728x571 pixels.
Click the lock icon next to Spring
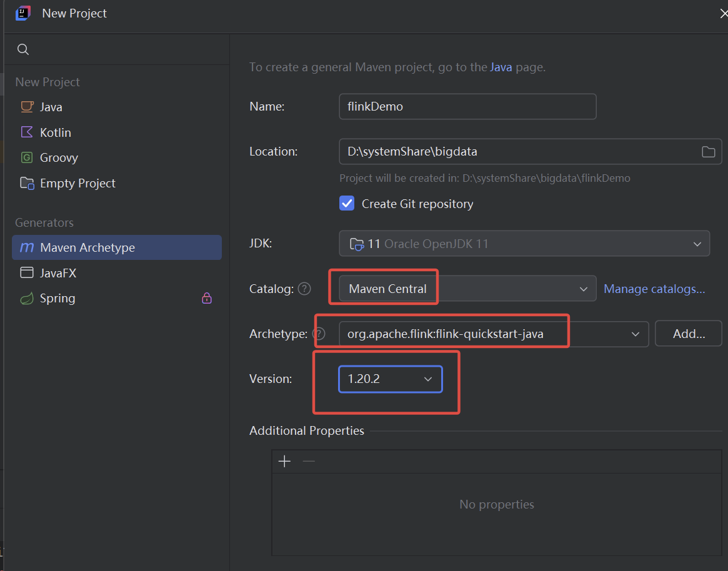pos(207,298)
